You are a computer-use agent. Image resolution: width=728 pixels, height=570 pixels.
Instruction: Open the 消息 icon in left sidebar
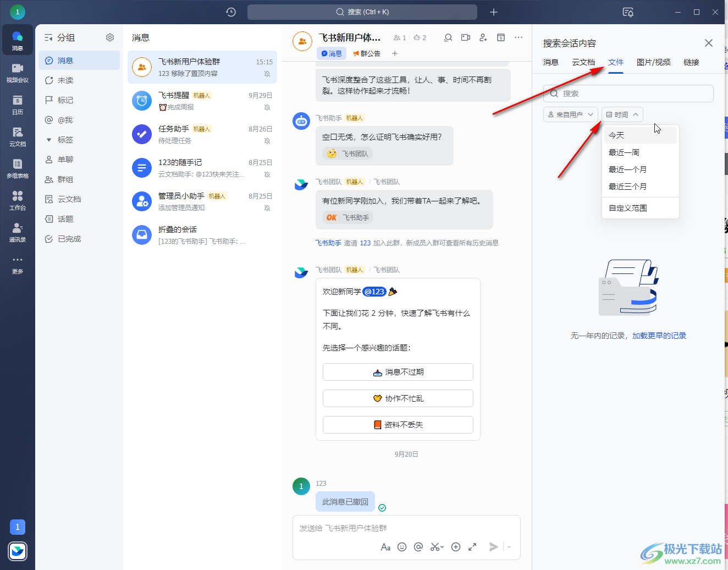pyautogui.click(x=18, y=40)
